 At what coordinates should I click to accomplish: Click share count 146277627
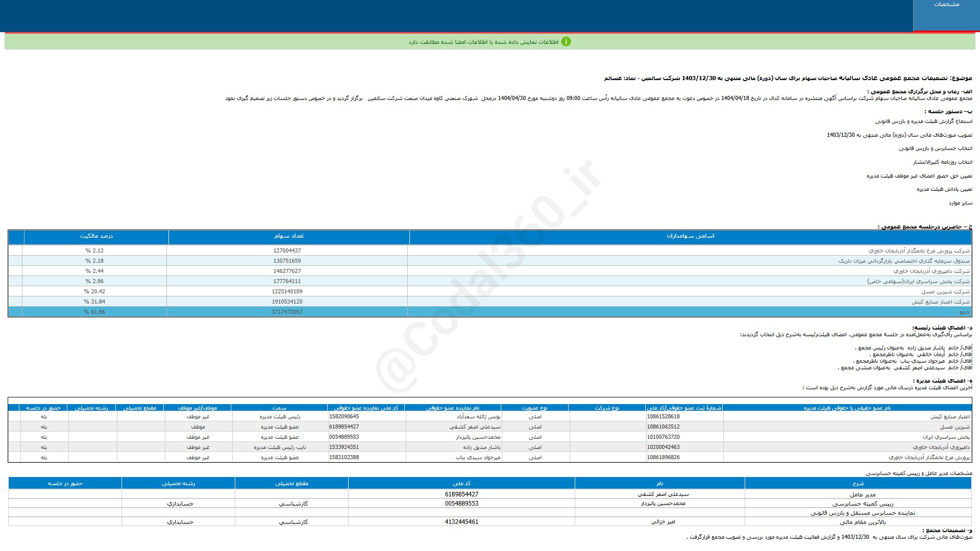point(287,271)
